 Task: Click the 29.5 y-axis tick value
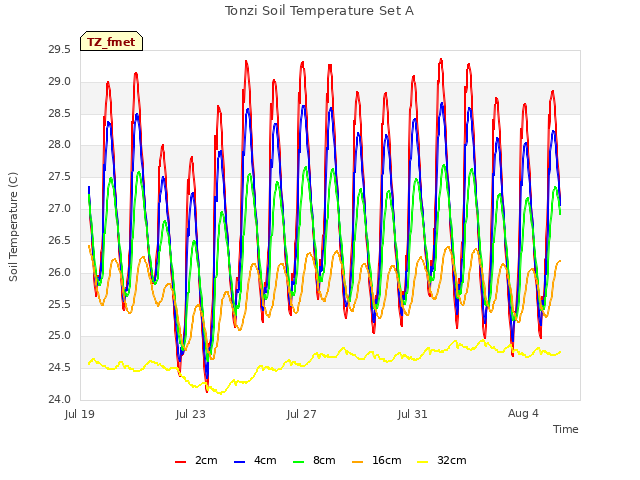pyautogui.click(x=60, y=50)
